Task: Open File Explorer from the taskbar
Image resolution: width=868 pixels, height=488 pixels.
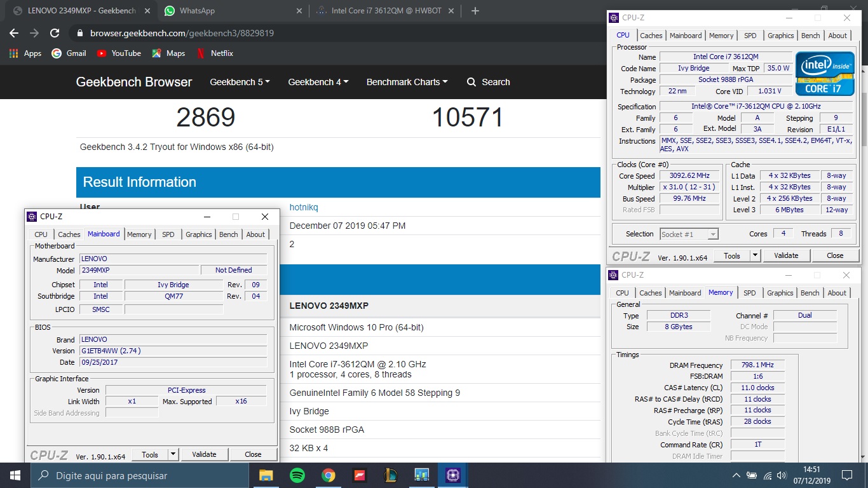Action: tap(266, 475)
